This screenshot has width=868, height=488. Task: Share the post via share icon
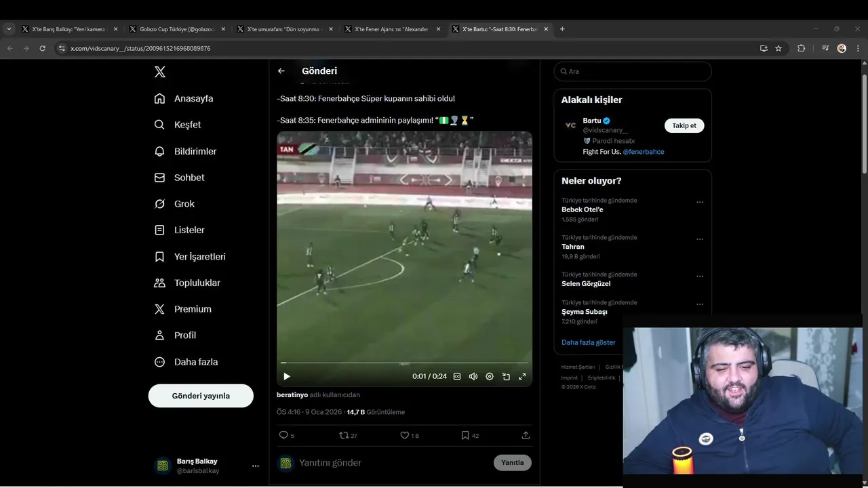(x=526, y=435)
